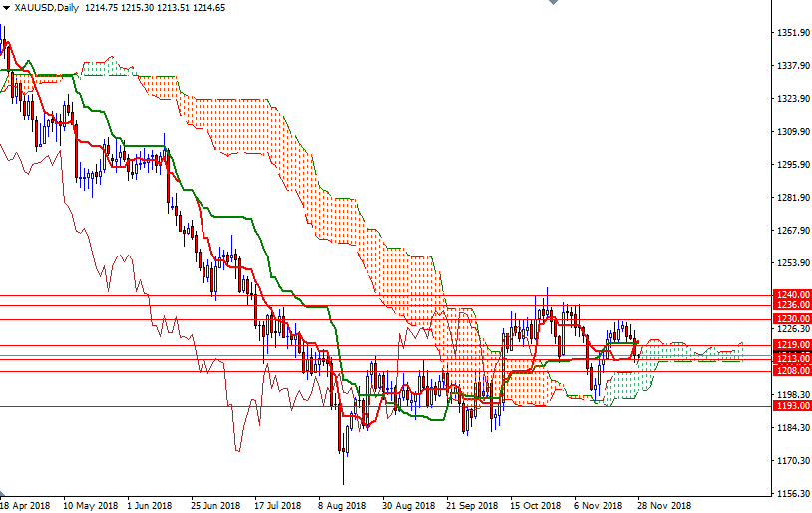Screen dimensions: 812x513
Task: Click the red 1219.00 price level tag
Action: (x=792, y=345)
